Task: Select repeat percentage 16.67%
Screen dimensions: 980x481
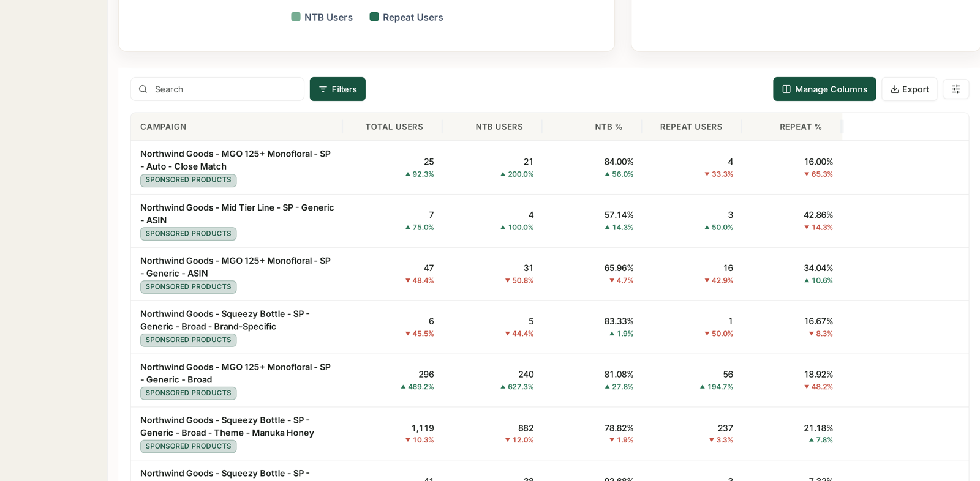Action: point(818,321)
